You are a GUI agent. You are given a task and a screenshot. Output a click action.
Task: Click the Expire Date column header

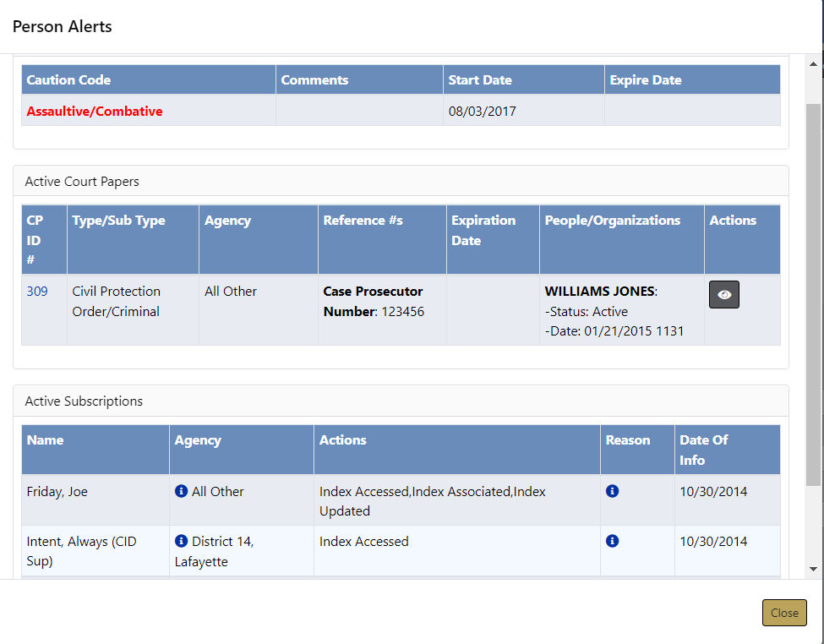(x=646, y=80)
